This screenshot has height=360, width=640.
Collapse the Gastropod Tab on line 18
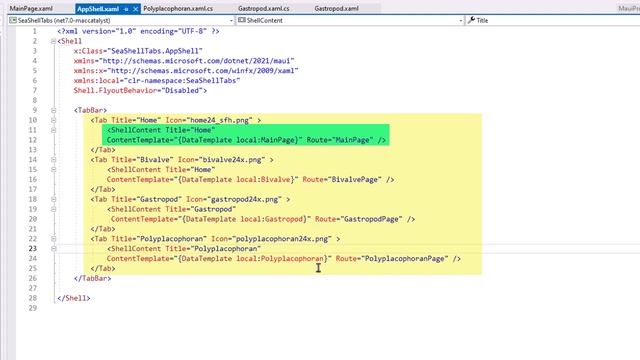[x=53, y=199]
